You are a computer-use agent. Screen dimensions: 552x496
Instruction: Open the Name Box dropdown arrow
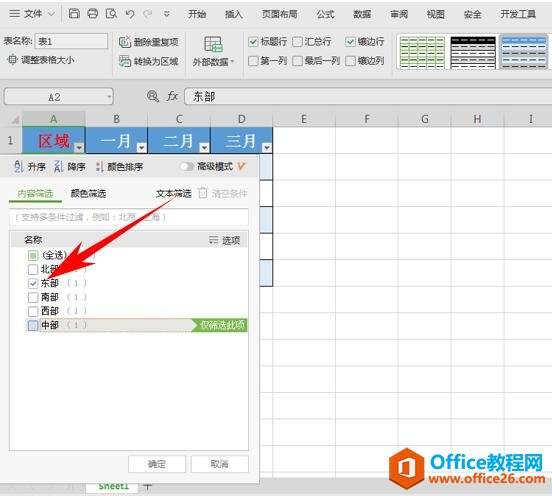point(109,96)
